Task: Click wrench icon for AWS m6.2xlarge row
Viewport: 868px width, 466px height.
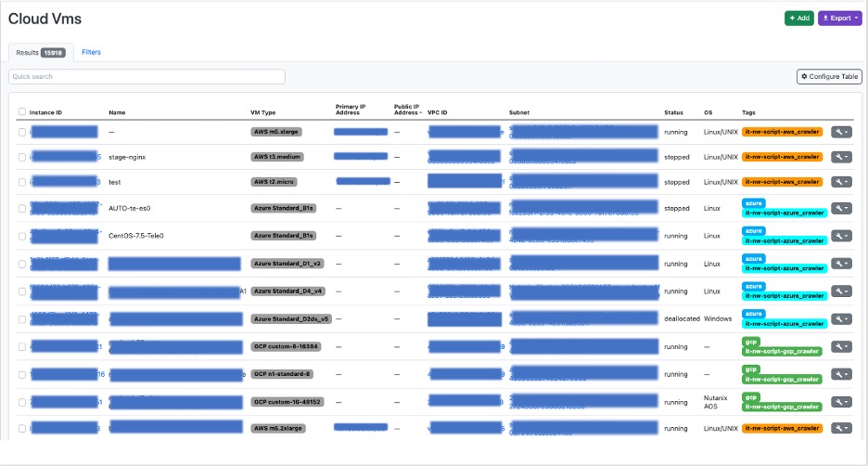Action: coord(839,429)
